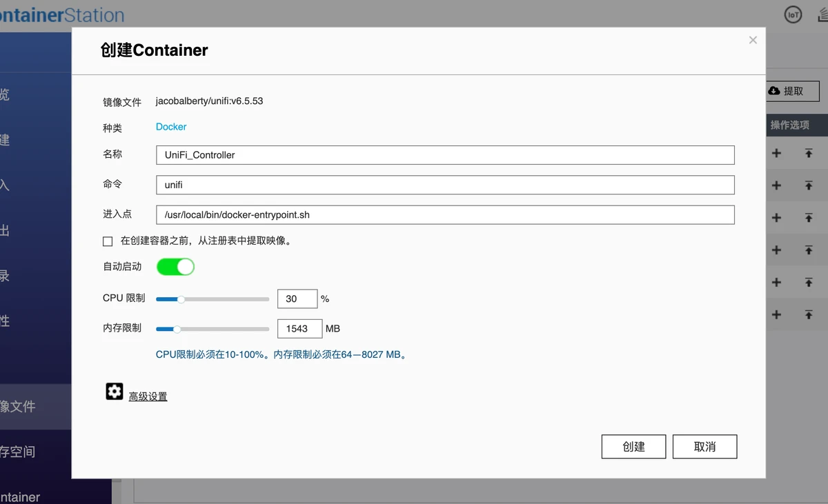
Task: Click the 名称 field containing UniFi_Controller
Action: [445, 155]
